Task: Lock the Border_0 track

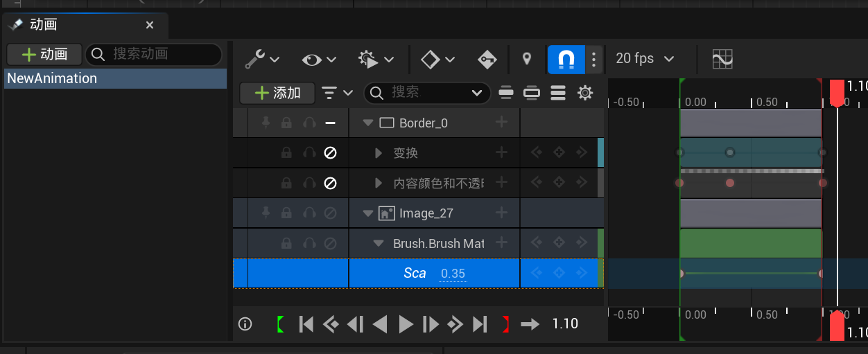Action: (x=286, y=123)
